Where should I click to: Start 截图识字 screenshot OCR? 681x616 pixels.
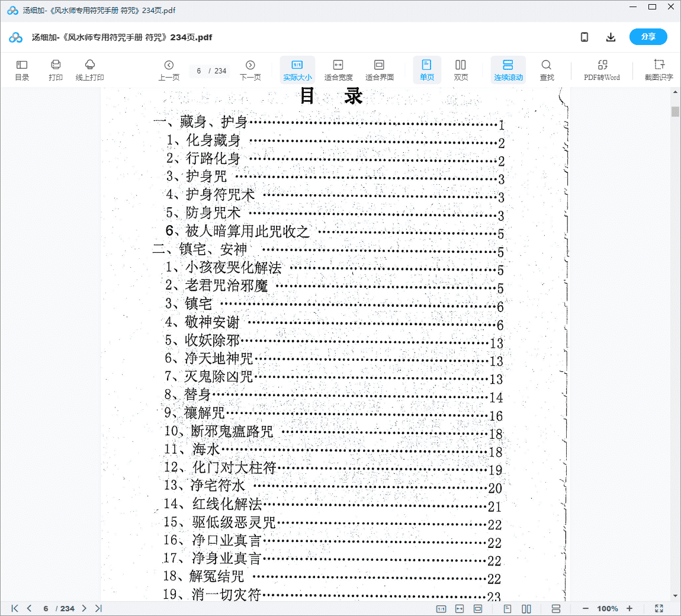coord(658,70)
